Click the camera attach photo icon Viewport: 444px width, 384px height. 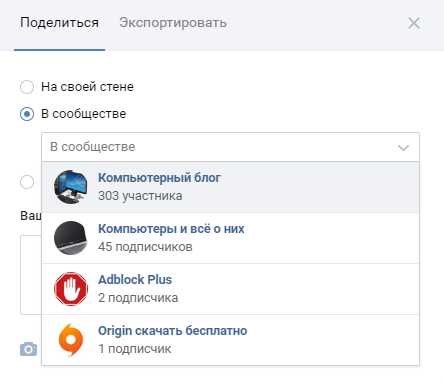[x=28, y=349]
